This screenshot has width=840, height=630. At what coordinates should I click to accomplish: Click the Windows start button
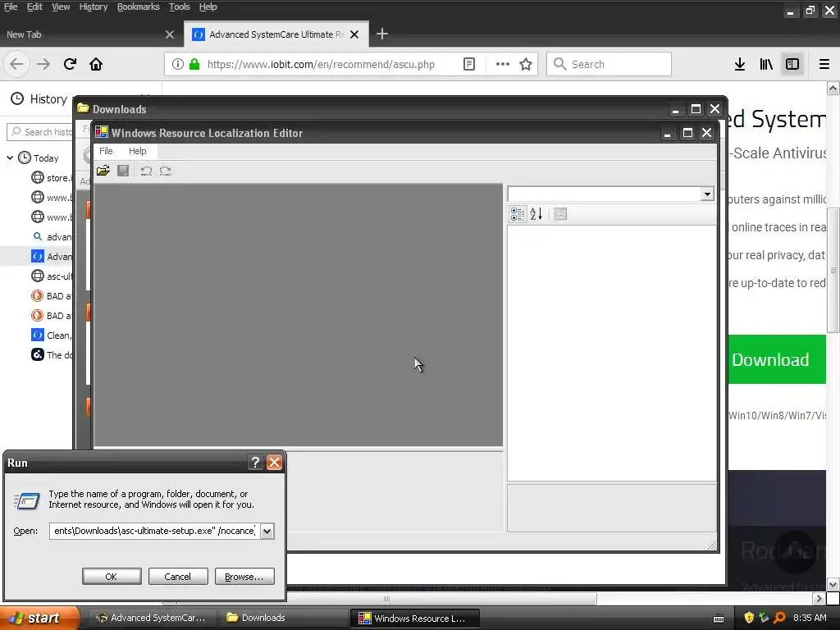[39, 619]
